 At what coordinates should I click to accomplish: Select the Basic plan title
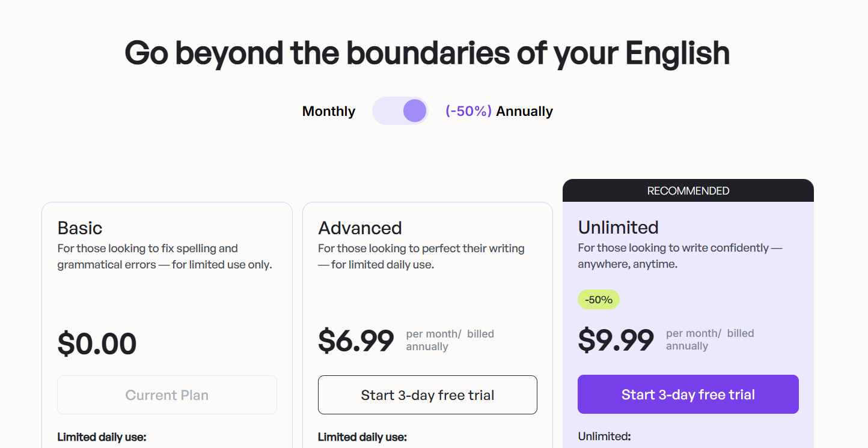point(80,228)
